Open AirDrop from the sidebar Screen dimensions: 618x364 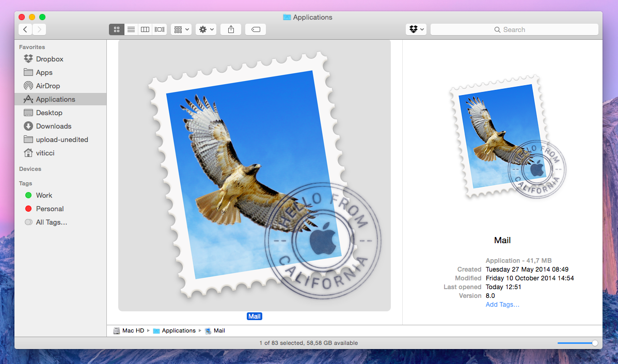click(x=47, y=86)
